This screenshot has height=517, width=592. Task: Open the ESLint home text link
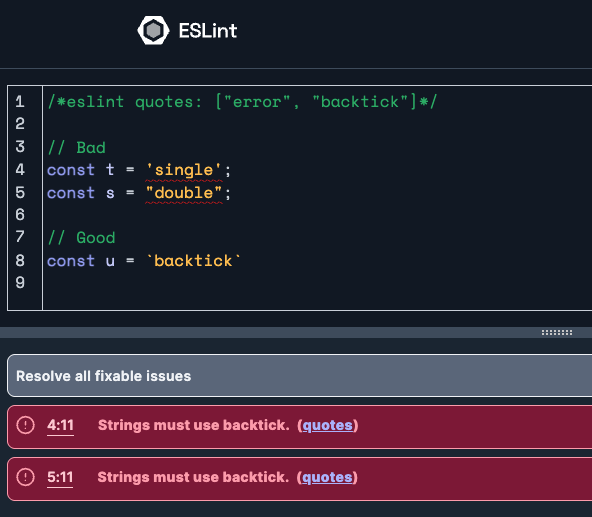pos(208,31)
